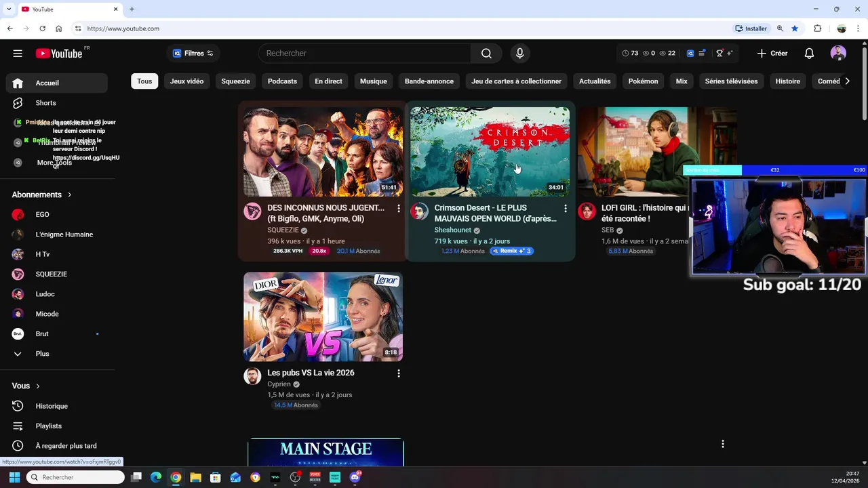Select the Séries télévisées chip
868x488 pixels.
(731, 81)
